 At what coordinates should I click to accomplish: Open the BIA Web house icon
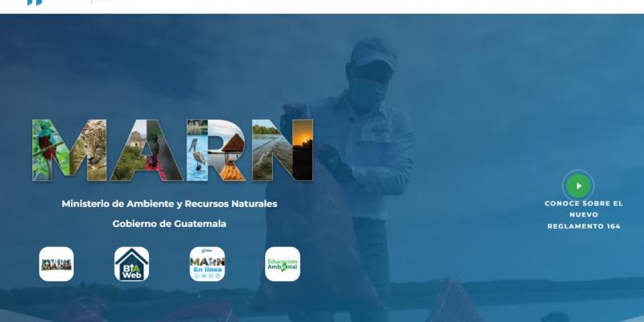pyautogui.click(x=131, y=264)
